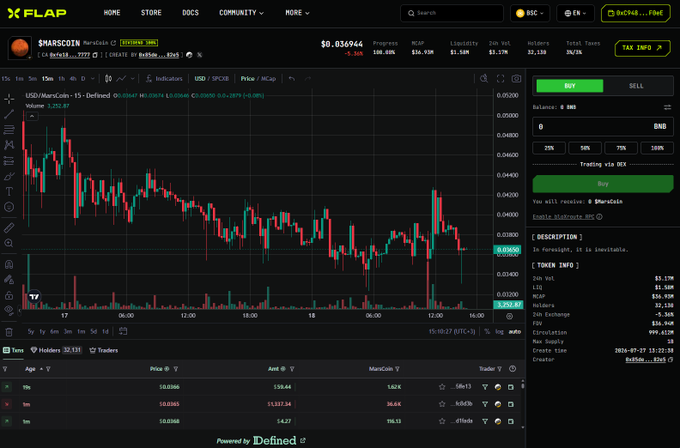The width and height of the screenshot is (680, 448).
Task: Toggle log scale on the chart
Action: coord(500,331)
